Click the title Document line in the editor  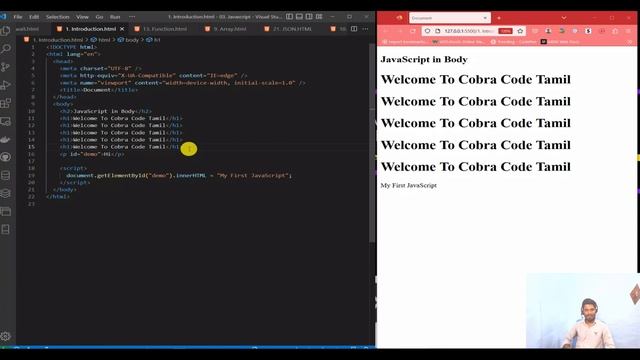click(x=99, y=90)
